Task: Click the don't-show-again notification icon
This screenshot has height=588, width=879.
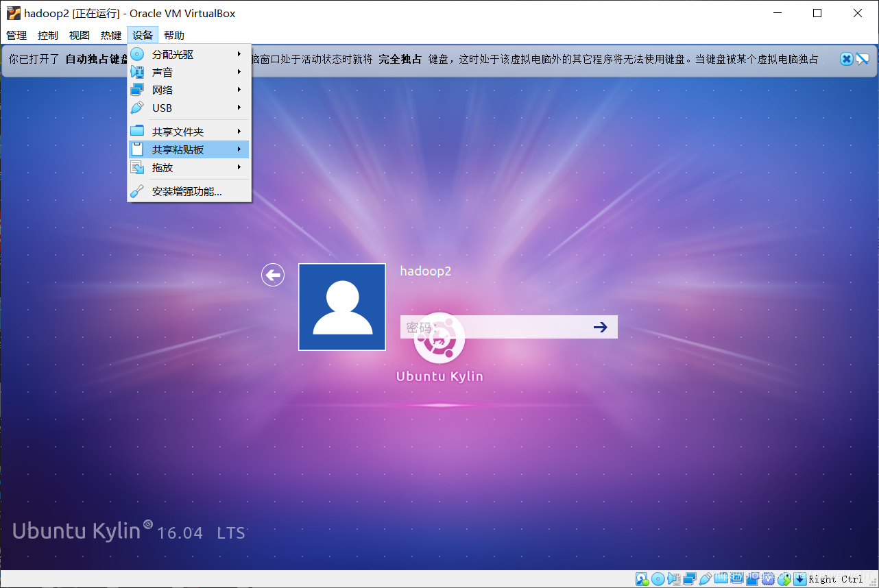Action: 863,59
